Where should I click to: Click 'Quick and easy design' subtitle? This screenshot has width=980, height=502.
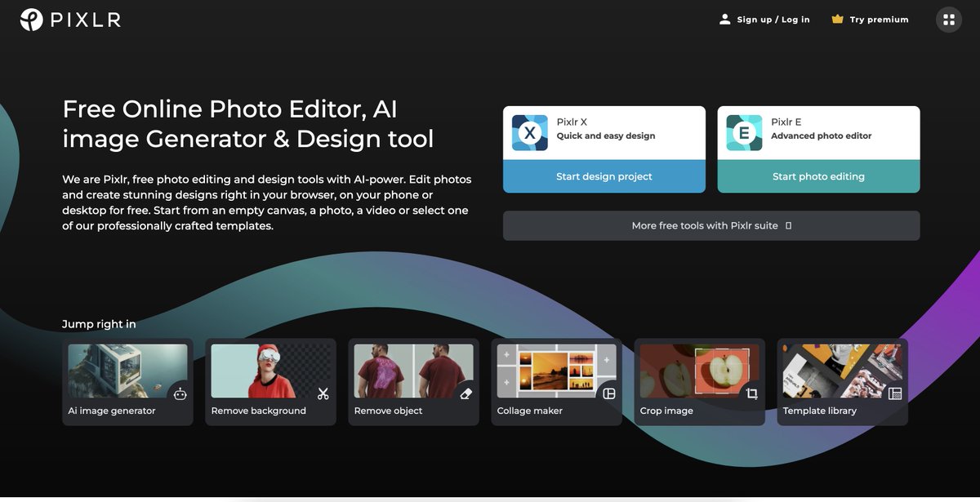[606, 136]
